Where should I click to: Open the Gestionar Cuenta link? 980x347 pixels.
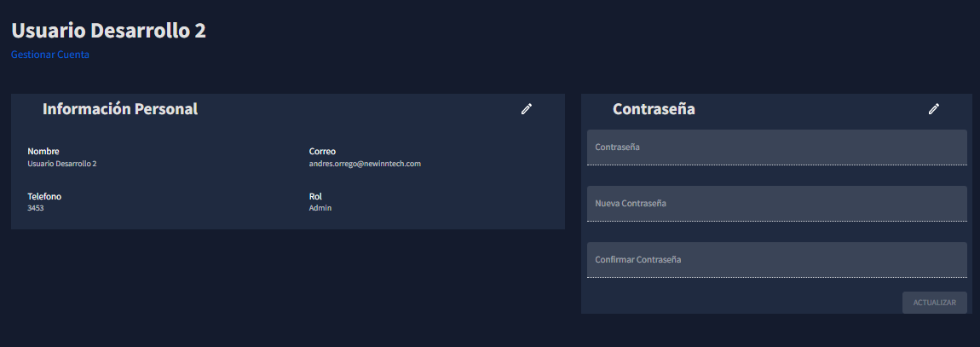tap(50, 55)
